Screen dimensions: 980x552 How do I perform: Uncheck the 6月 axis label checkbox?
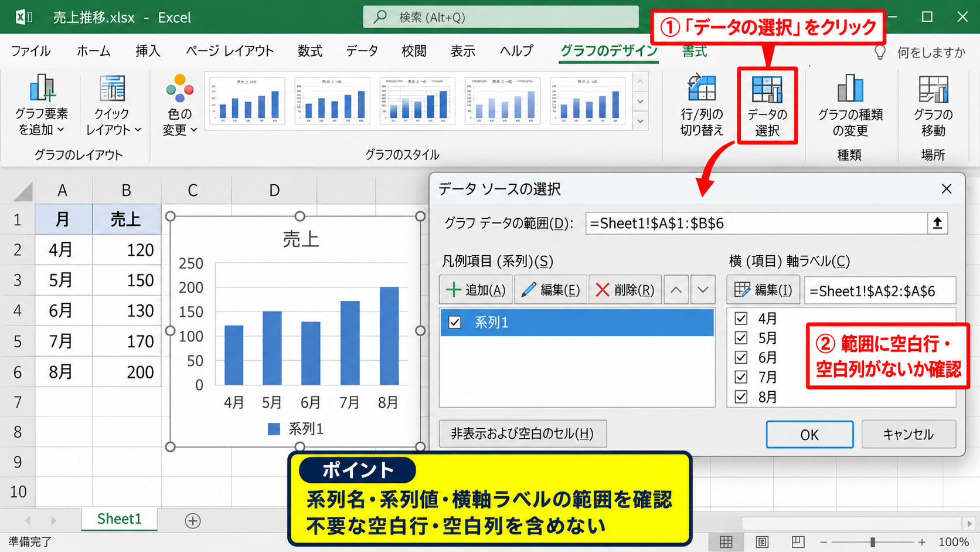741,357
